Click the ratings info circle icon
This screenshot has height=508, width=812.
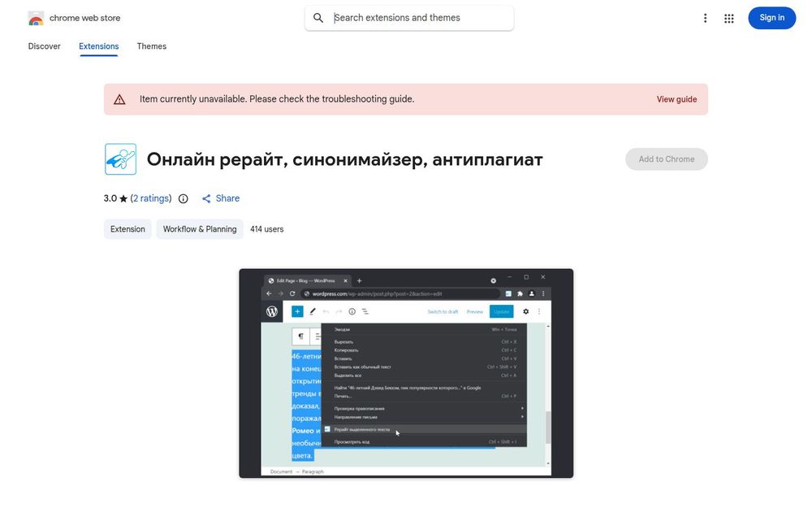[184, 198]
